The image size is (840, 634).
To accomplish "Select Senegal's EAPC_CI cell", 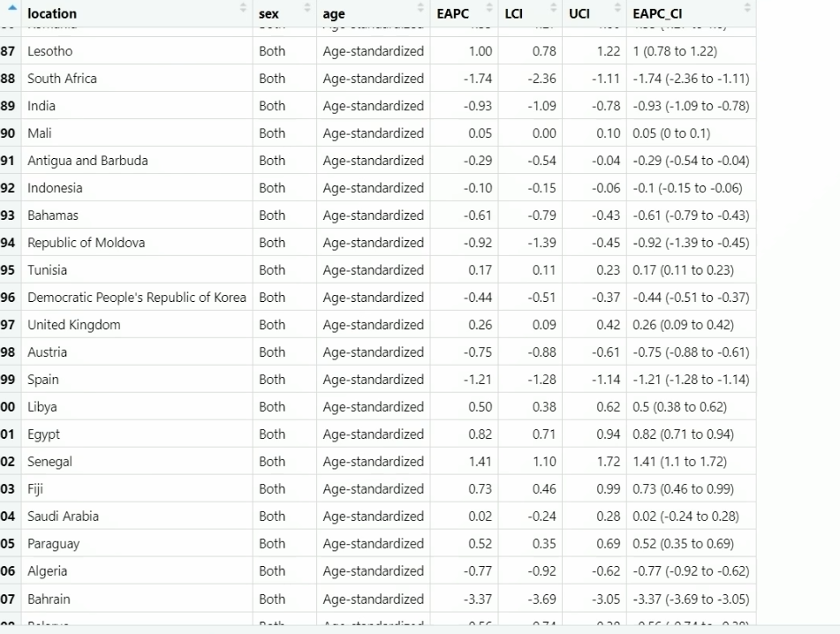I will [x=691, y=462].
